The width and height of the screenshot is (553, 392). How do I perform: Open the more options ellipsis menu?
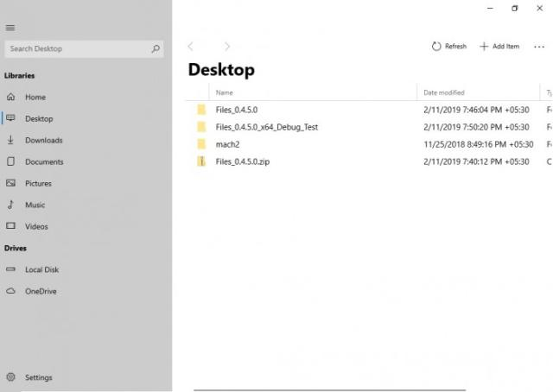[539, 47]
